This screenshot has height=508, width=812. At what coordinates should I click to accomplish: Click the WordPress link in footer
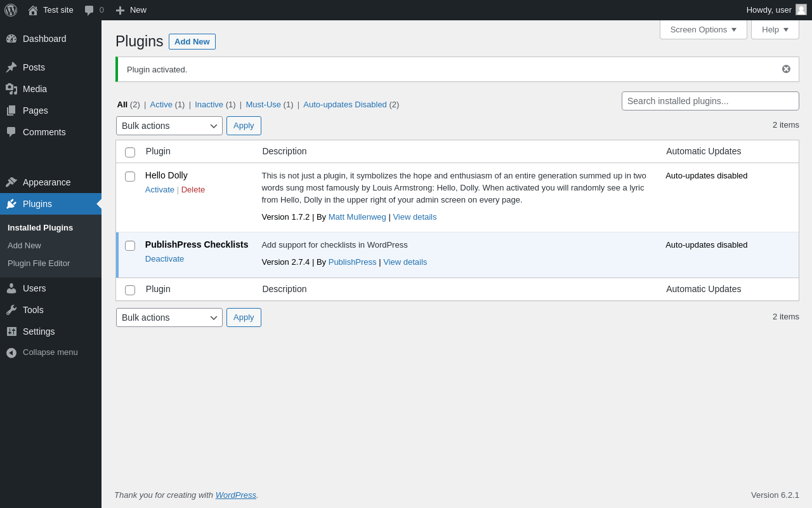[x=236, y=495]
